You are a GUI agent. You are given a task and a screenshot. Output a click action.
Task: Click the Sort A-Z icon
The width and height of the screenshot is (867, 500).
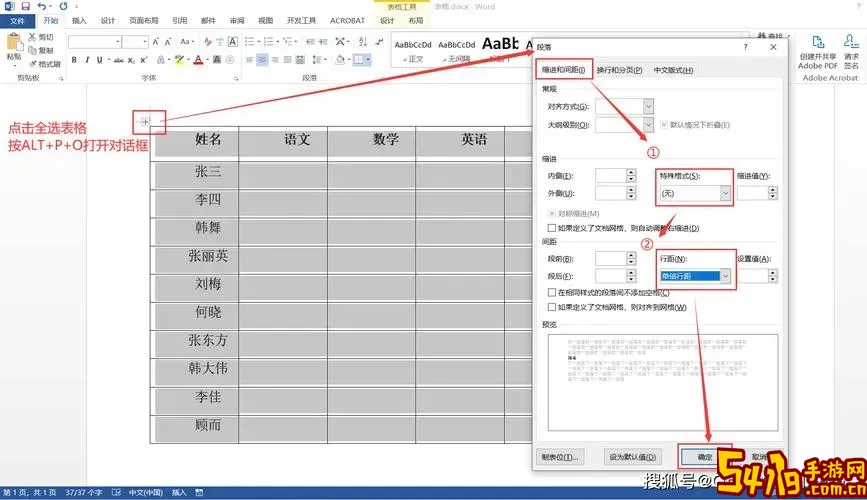tap(363, 41)
